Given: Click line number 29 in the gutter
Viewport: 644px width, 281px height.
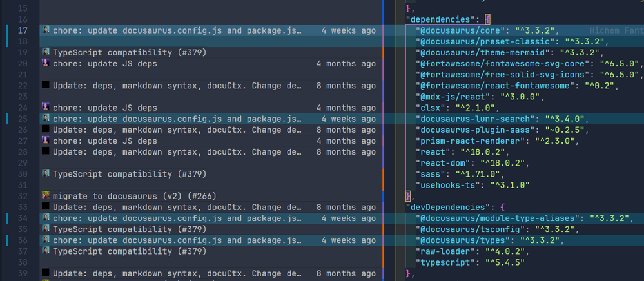Looking at the screenshot, I should [23, 163].
